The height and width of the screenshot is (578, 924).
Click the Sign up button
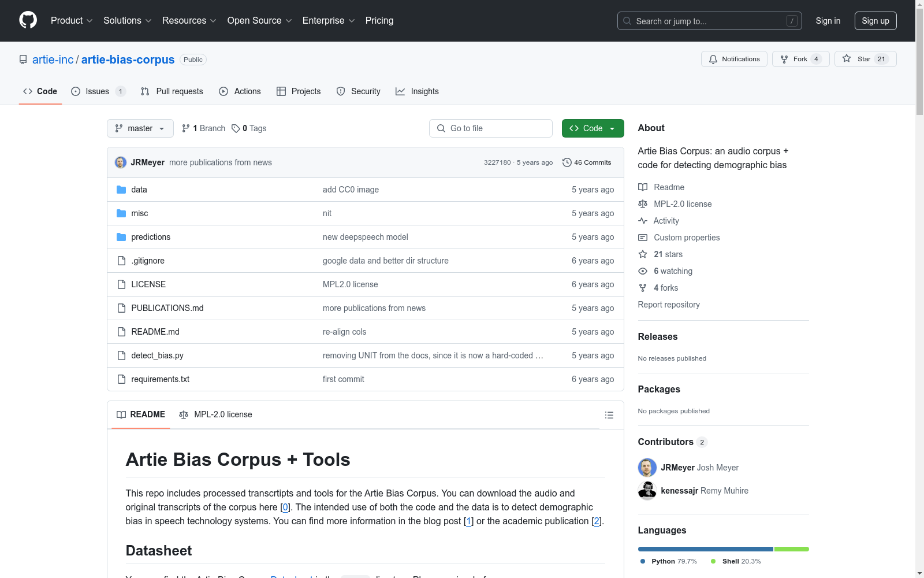click(875, 21)
